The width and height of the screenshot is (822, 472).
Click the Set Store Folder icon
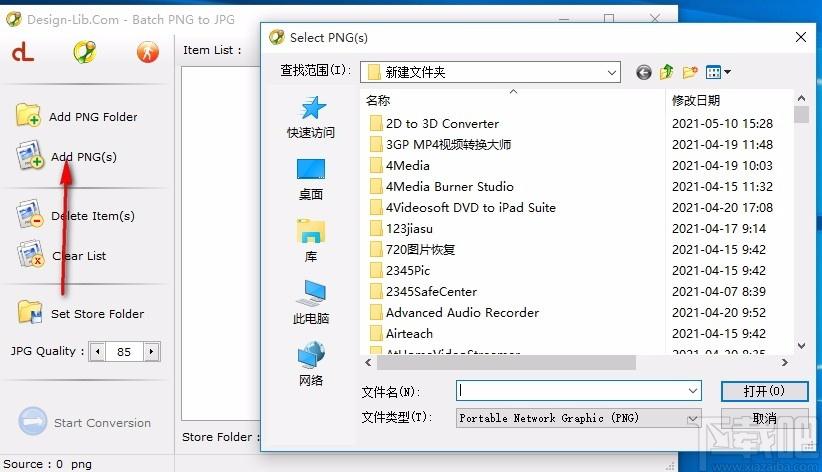30,312
